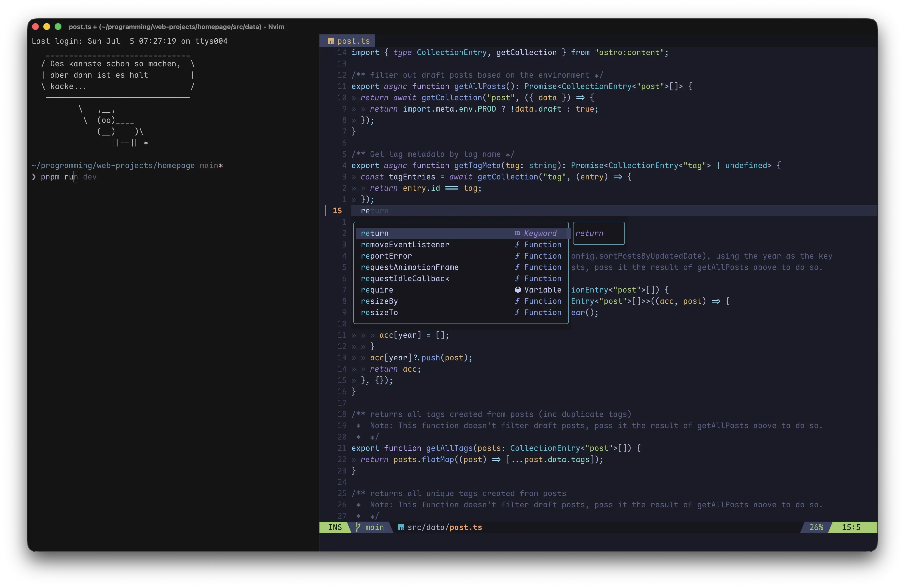Image resolution: width=905 pixels, height=588 pixels.
Task: Click the posts.flatMap return line
Action: pyautogui.click(x=482, y=459)
